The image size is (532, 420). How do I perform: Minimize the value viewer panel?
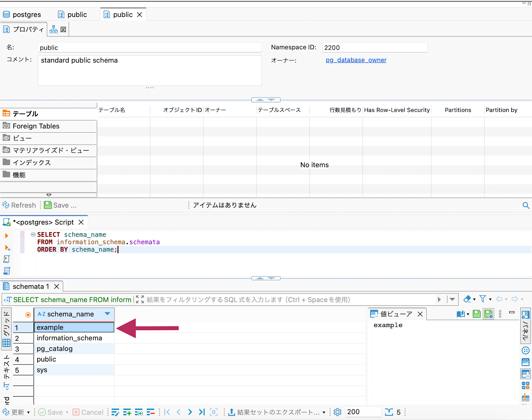tap(512, 312)
